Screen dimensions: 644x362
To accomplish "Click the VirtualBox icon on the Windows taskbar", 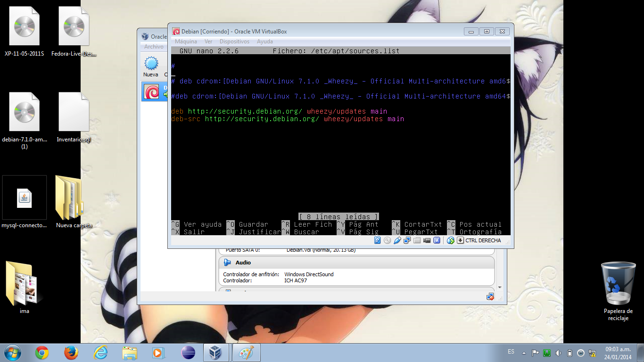I will coord(216,352).
